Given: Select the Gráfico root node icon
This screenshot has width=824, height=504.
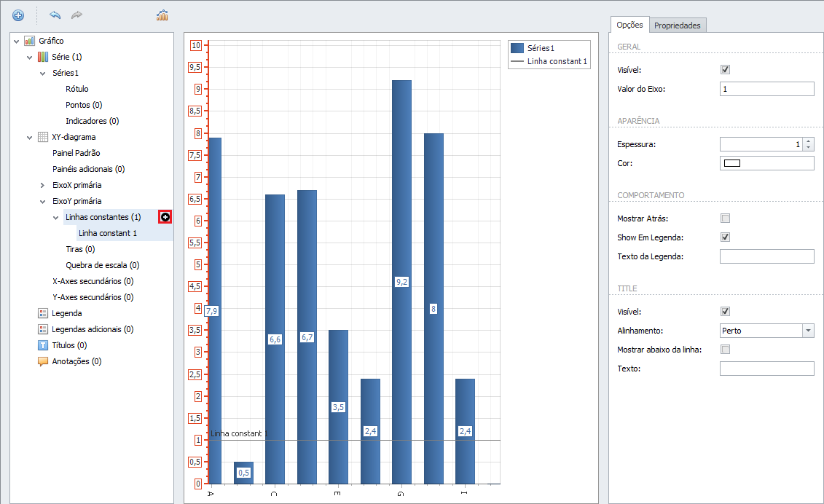Looking at the screenshot, I should tap(29, 41).
